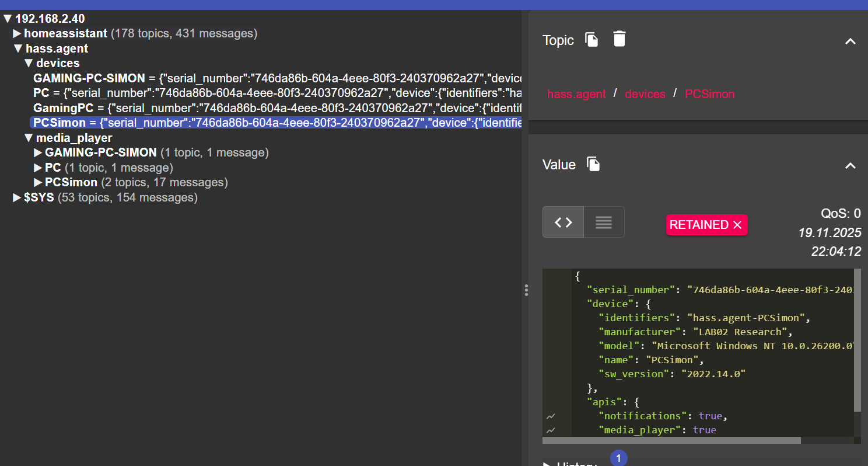
Task: Select the GAMING-PC-SIMON device topic
Action: point(276,78)
